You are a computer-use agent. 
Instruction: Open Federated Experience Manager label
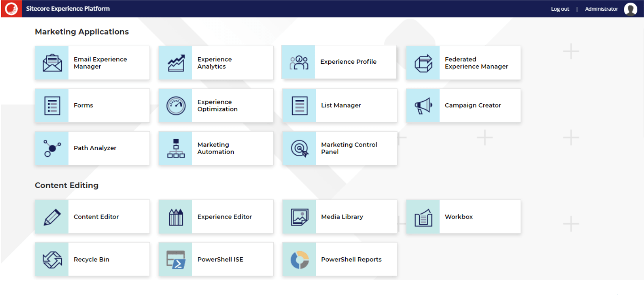pyautogui.click(x=476, y=63)
